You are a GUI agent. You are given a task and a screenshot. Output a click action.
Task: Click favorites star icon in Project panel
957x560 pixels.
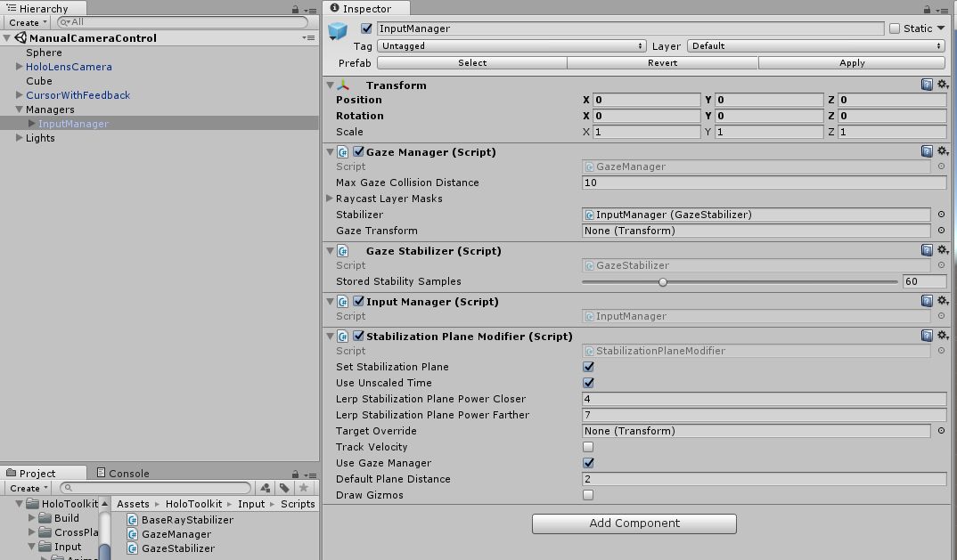pyautogui.click(x=304, y=488)
